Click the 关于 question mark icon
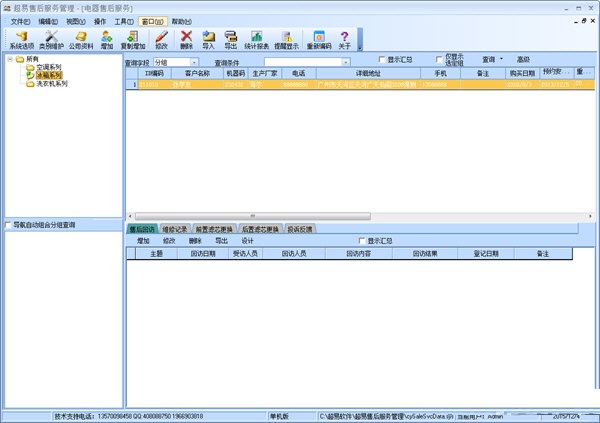This screenshot has width=600, height=423. 345,40
